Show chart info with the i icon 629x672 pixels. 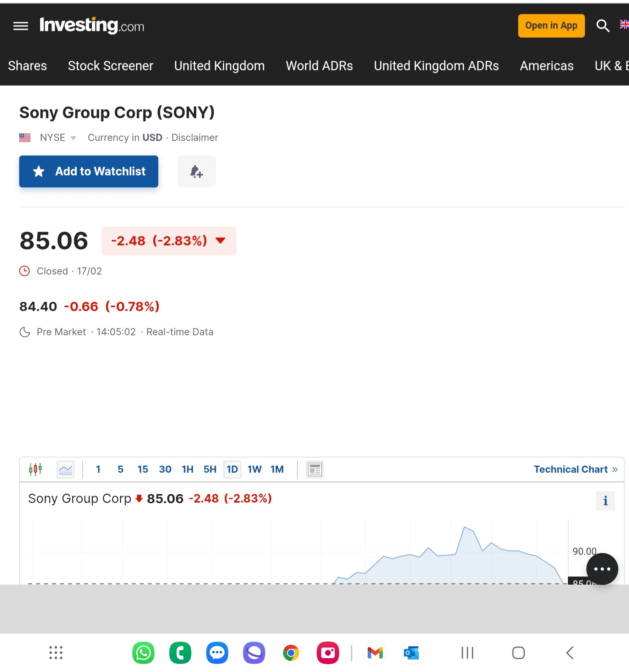[x=605, y=501]
